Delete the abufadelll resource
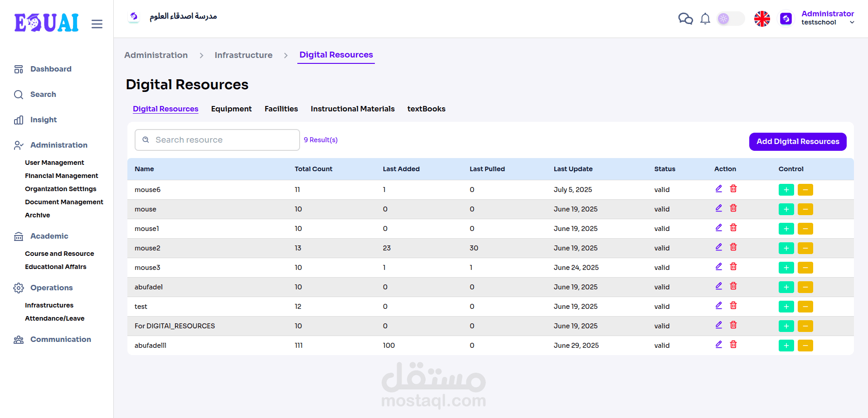868x418 pixels. (733, 345)
